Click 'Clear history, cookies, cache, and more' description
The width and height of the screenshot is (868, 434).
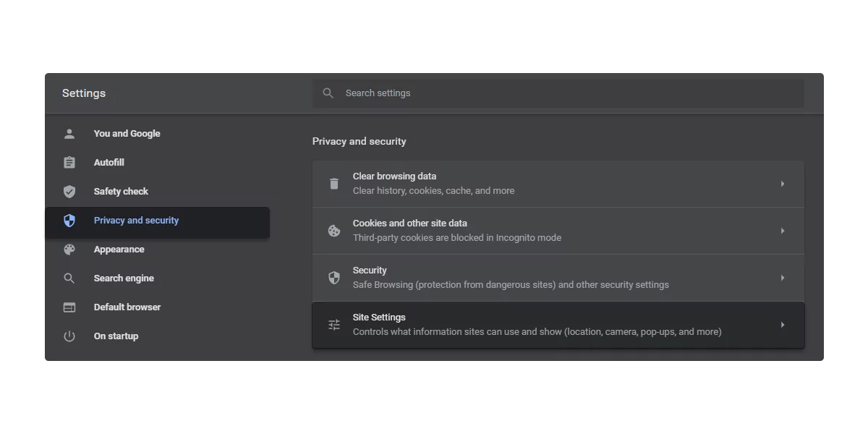pos(434,191)
